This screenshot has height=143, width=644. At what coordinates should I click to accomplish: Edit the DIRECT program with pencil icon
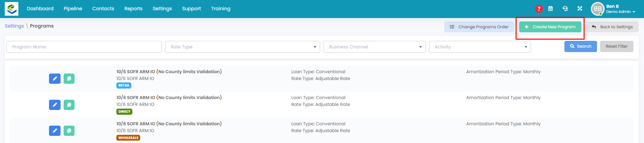(x=55, y=105)
